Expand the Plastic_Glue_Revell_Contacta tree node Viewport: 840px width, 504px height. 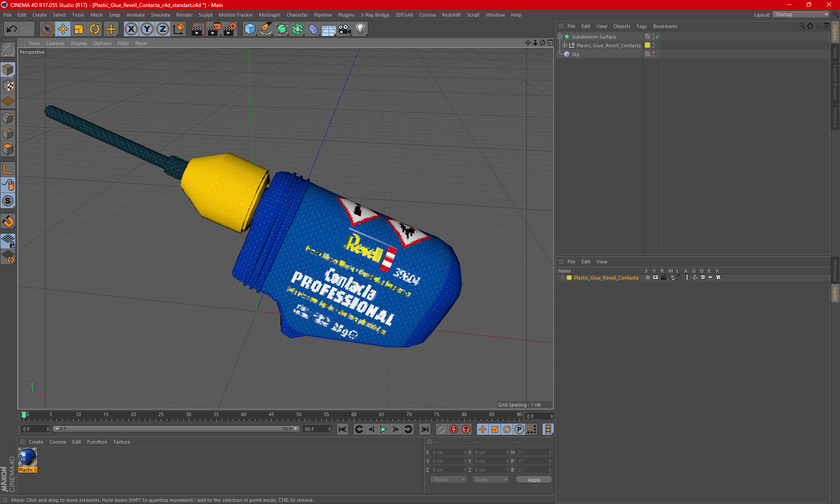pos(565,45)
